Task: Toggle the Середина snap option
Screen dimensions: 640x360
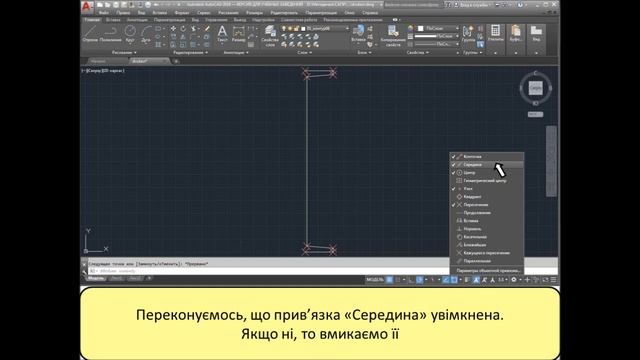Action: point(487,164)
